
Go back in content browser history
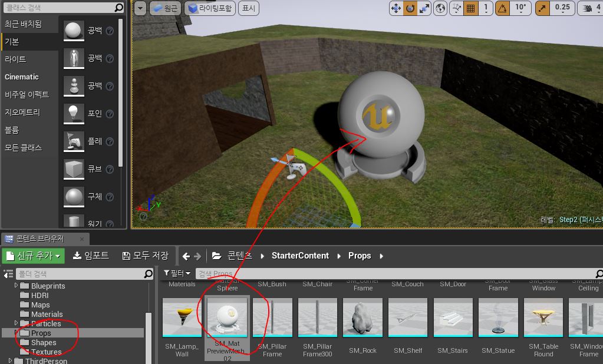point(186,256)
